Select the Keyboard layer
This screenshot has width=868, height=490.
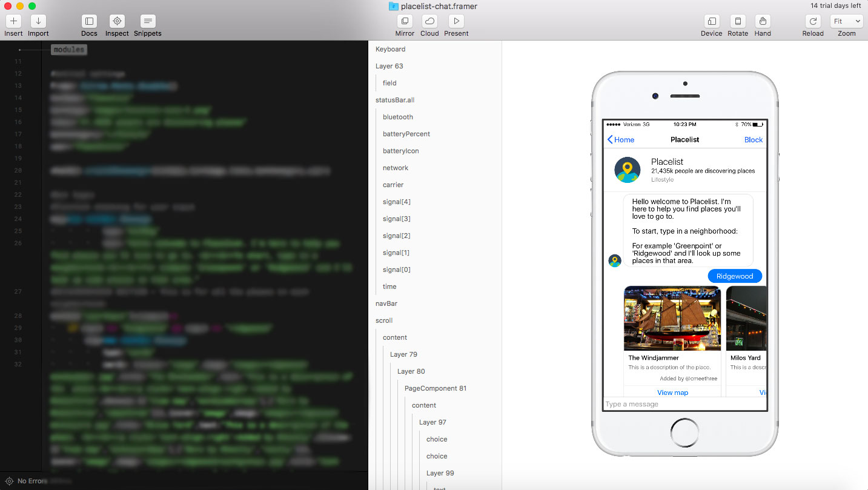[390, 49]
